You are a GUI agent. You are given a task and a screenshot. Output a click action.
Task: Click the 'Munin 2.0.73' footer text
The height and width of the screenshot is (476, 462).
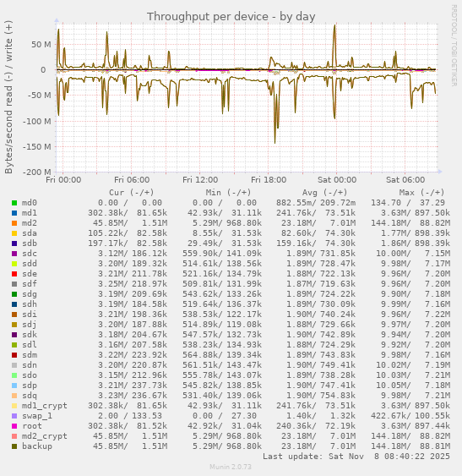coord(231,467)
